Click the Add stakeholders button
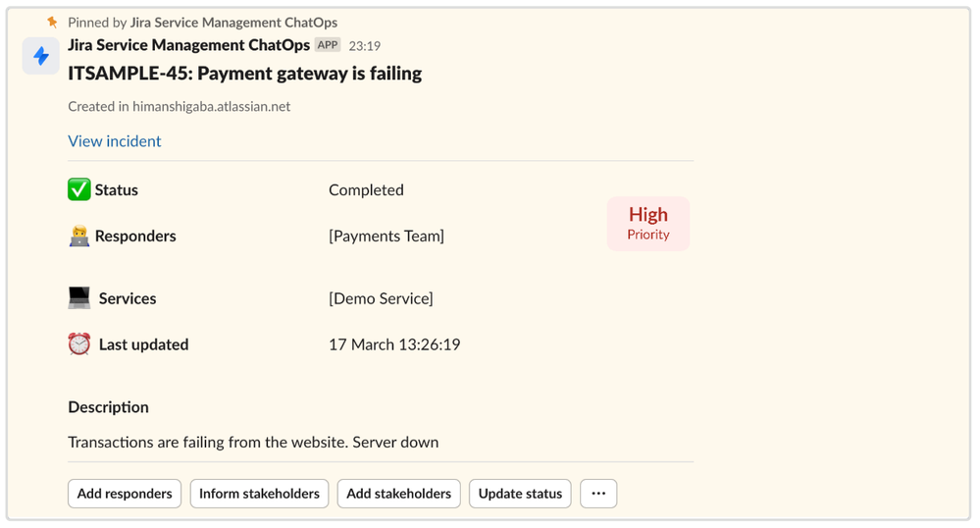Screen dimensions: 980x528 [x=398, y=494]
